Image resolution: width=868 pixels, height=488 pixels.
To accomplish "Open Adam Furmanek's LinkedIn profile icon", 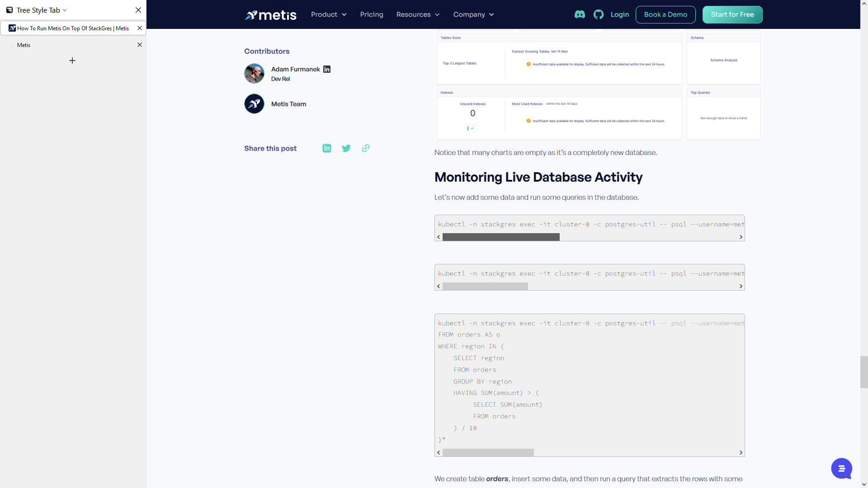I will click(x=327, y=69).
